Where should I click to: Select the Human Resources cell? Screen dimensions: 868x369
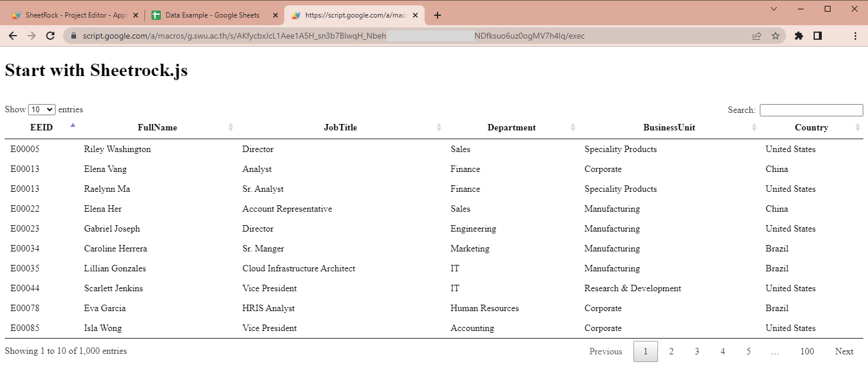pos(484,308)
